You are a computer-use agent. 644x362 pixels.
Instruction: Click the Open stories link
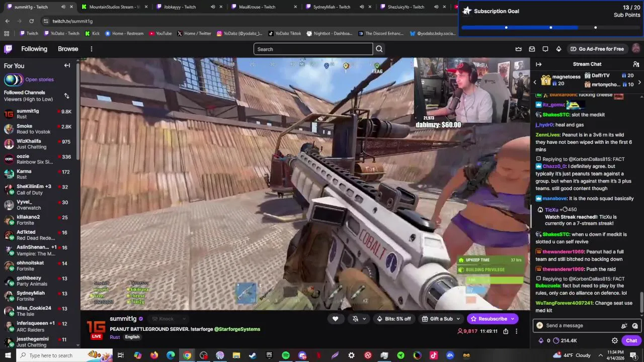click(x=39, y=79)
